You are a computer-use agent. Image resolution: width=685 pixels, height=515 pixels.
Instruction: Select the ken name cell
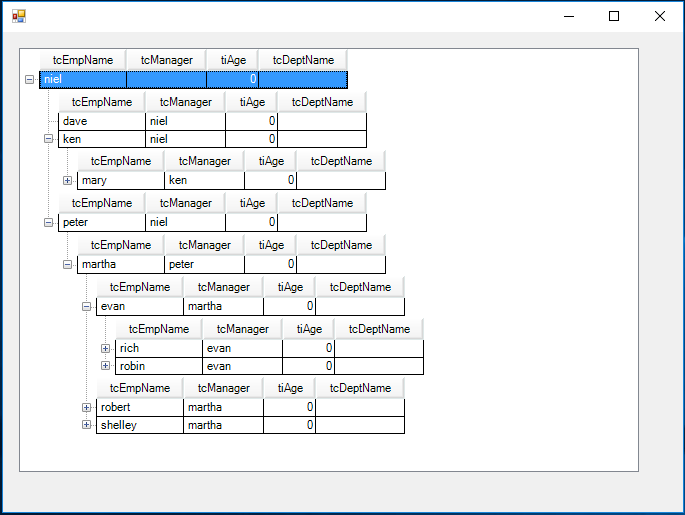coord(102,139)
